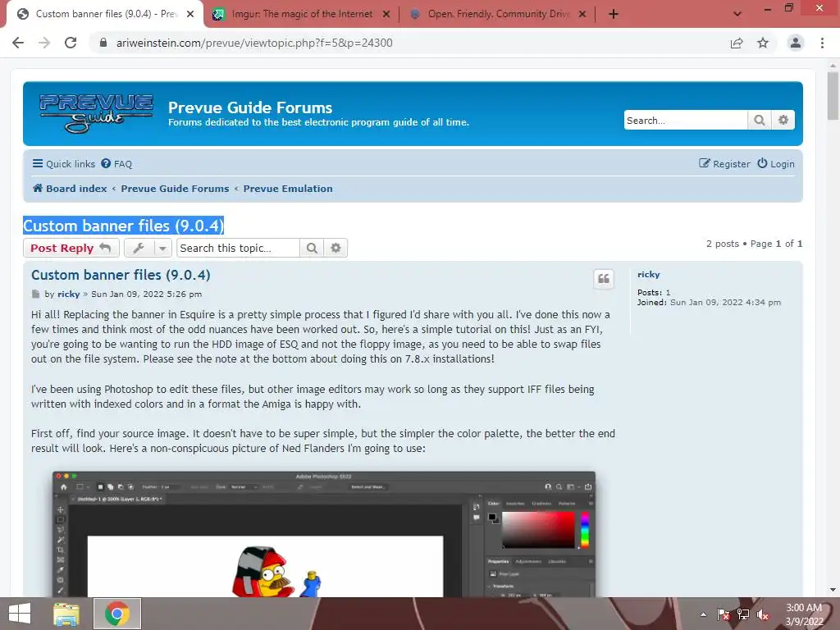Close the Open. Friendly. Community tab
This screenshot has width=840, height=630.
(x=583, y=15)
